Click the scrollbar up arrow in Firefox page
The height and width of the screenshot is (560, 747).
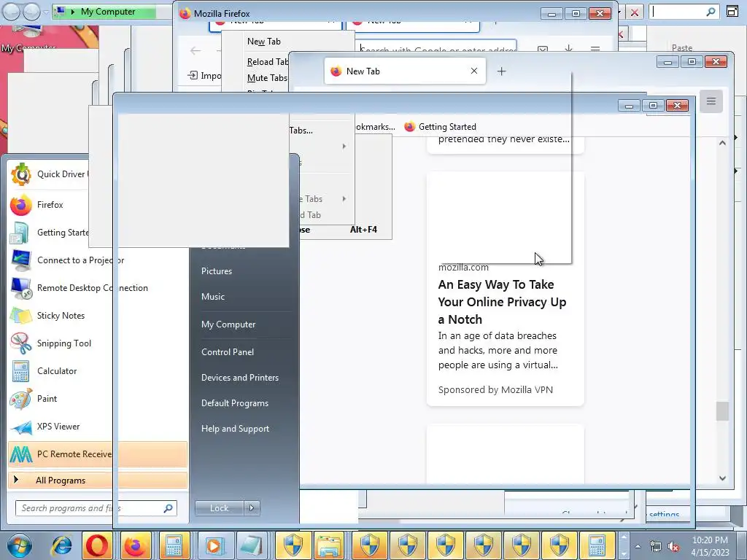coord(722,143)
